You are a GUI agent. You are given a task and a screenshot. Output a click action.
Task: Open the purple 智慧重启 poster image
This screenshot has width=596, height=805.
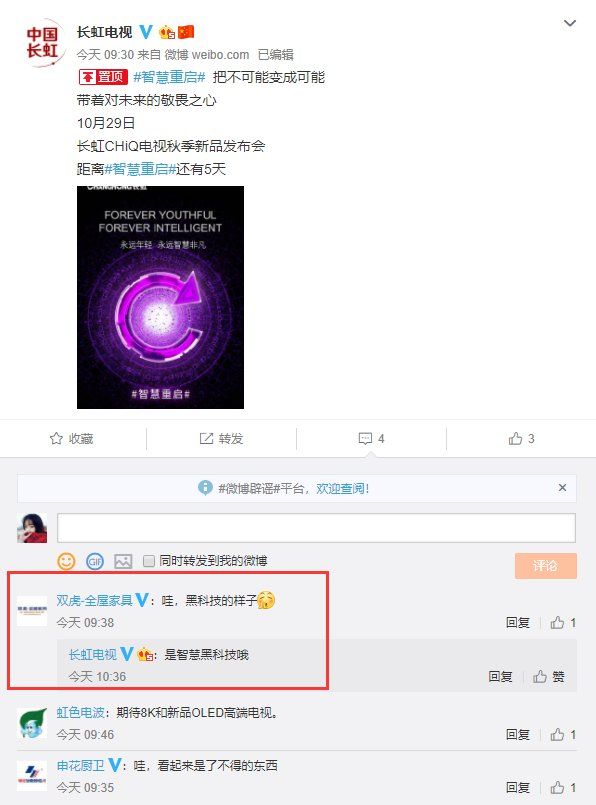click(x=160, y=297)
